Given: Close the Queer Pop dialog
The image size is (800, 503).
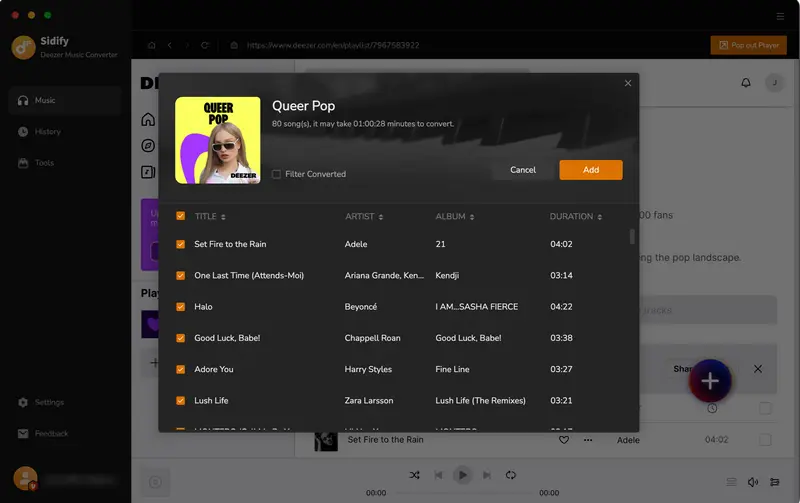Looking at the screenshot, I should coord(628,83).
